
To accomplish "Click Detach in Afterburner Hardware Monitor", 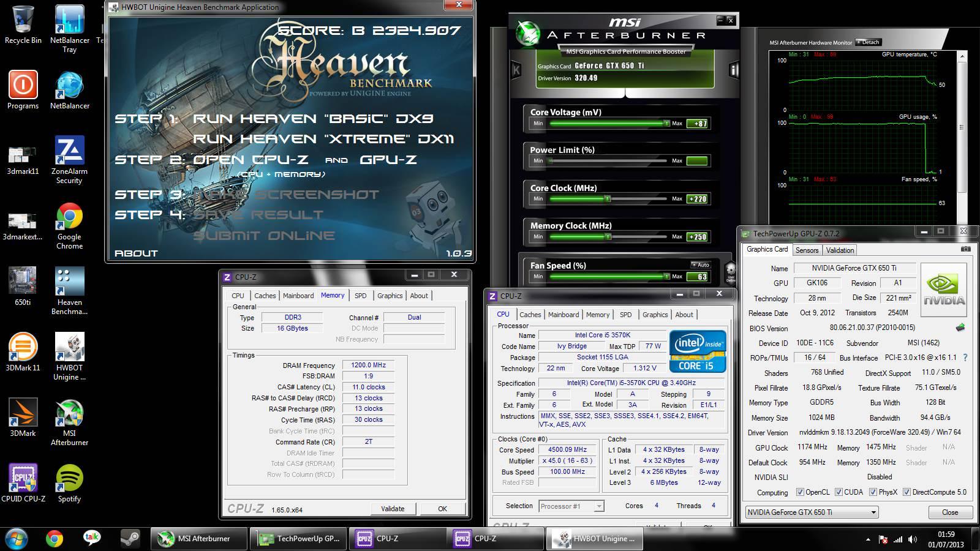I will [868, 42].
